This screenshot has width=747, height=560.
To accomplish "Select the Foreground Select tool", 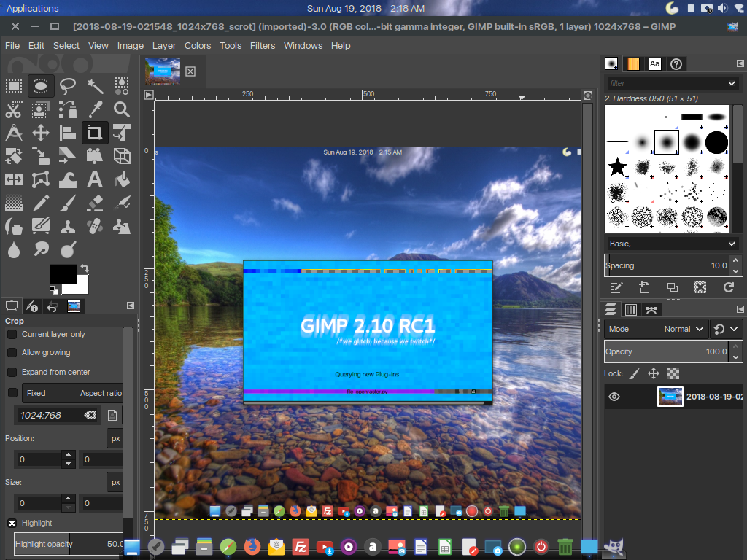I will coord(41,109).
